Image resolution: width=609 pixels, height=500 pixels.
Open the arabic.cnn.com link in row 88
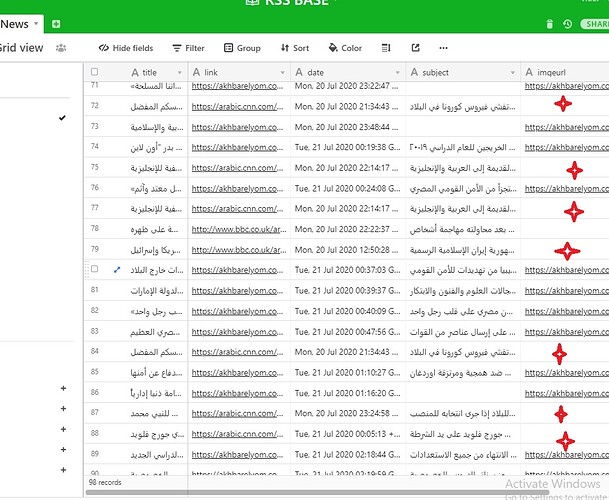click(x=237, y=434)
